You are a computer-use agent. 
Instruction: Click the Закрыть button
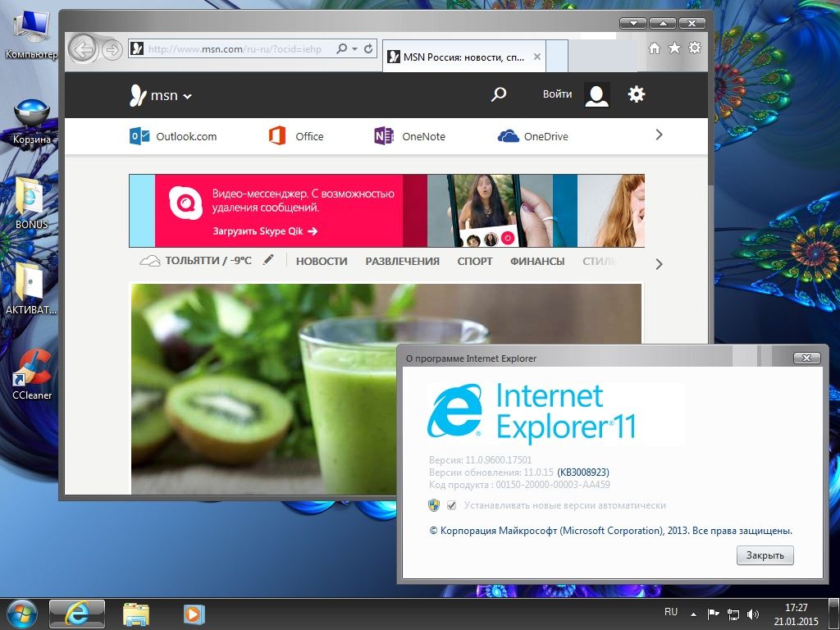click(x=765, y=555)
